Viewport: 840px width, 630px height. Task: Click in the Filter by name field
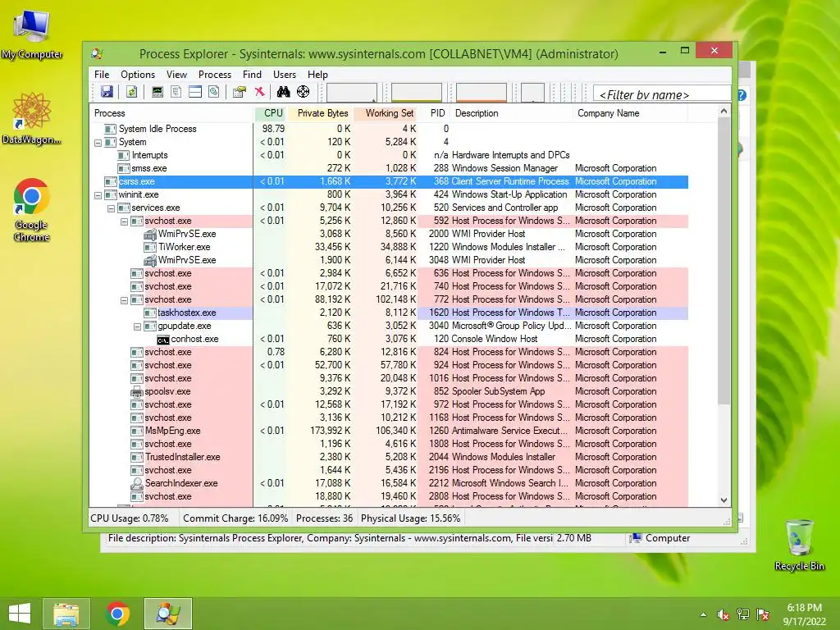[662, 94]
